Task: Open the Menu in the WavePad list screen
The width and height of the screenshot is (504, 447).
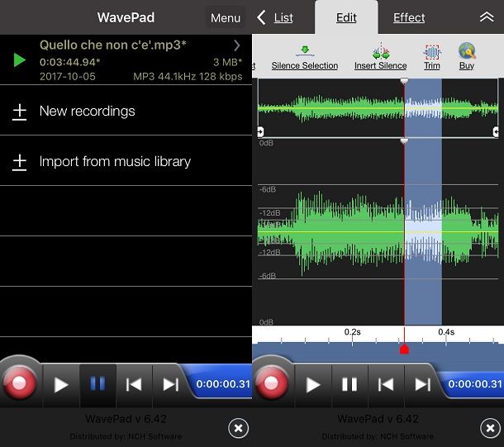Action: 226,18
